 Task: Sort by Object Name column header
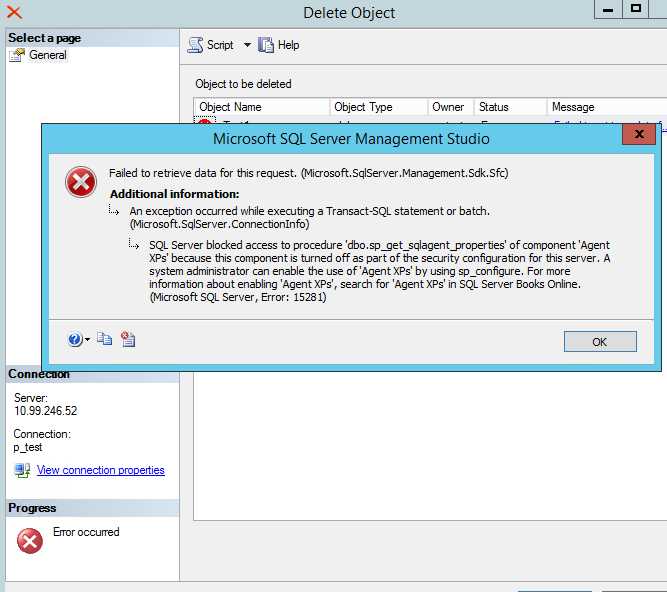262,107
